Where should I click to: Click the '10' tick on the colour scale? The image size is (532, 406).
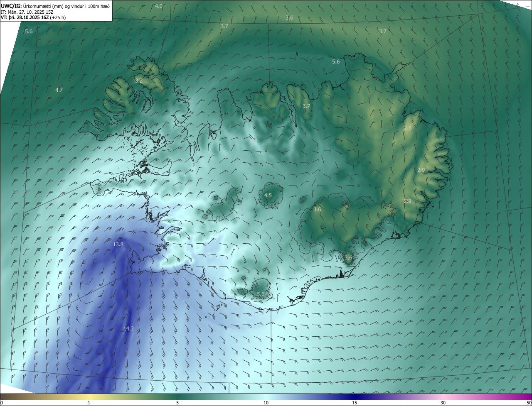(266, 403)
